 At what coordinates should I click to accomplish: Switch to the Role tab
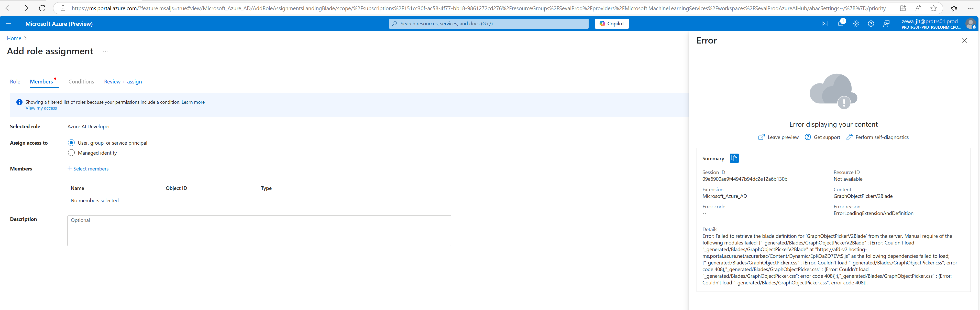tap(15, 81)
